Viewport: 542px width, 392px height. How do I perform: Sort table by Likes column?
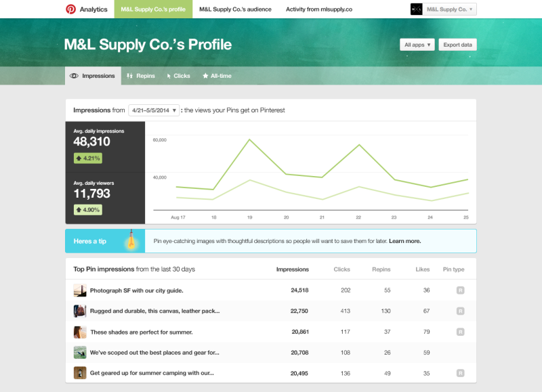point(422,269)
